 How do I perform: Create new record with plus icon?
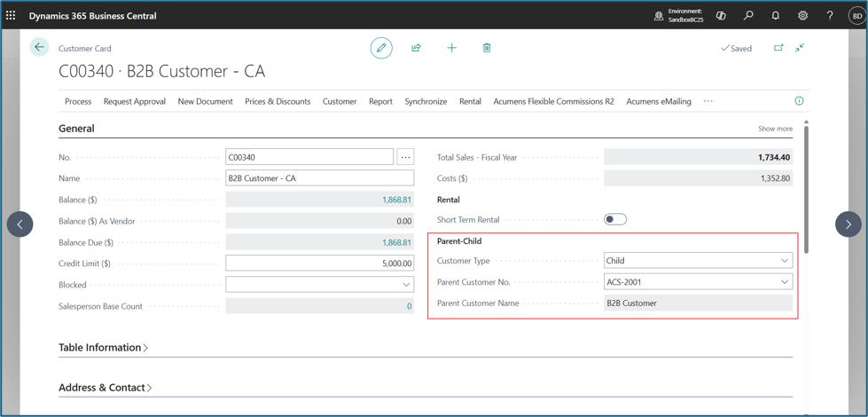click(451, 48)
